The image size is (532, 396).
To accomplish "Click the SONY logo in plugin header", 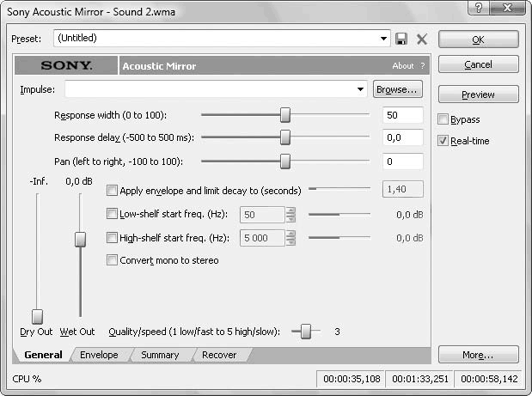I will pyautogui.click(x=66, y=66).
